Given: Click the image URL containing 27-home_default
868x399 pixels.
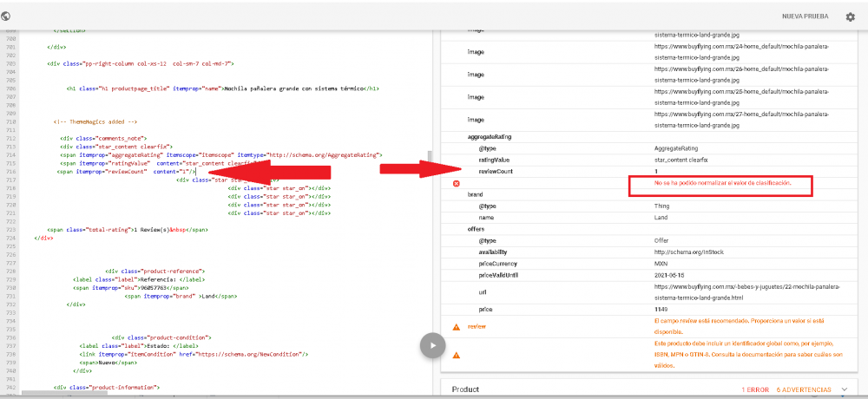Looking at the screenshot, I should point(742,120).
